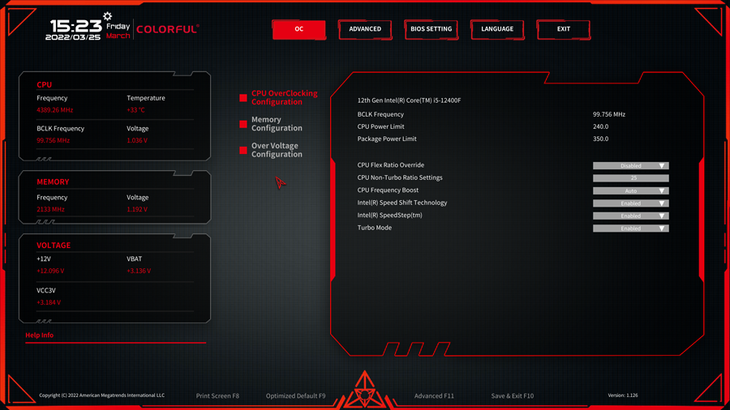Click the COLORFUL brand logo
Screen dimensions: 730x410
(x=167, y=30)
